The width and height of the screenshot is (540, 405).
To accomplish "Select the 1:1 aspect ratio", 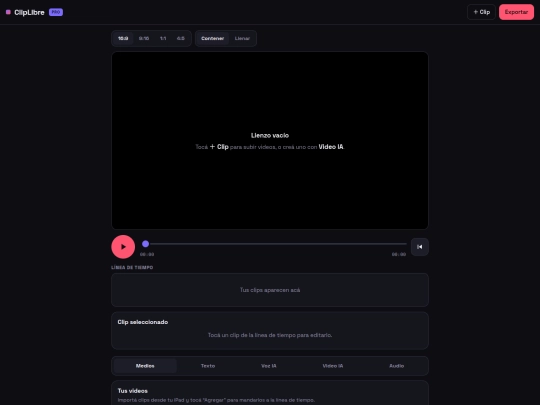I will [163, 38].
